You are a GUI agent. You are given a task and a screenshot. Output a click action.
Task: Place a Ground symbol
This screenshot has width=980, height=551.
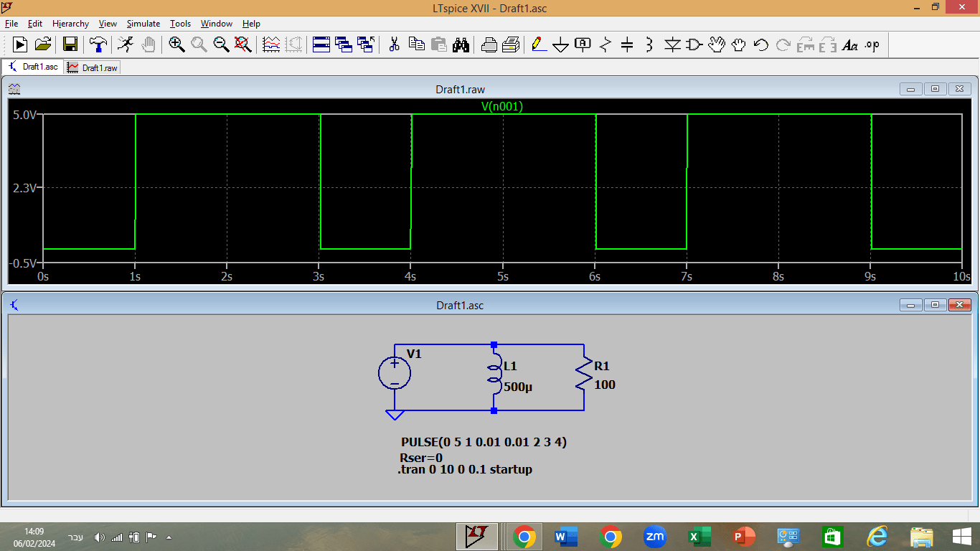click(560, 44)
